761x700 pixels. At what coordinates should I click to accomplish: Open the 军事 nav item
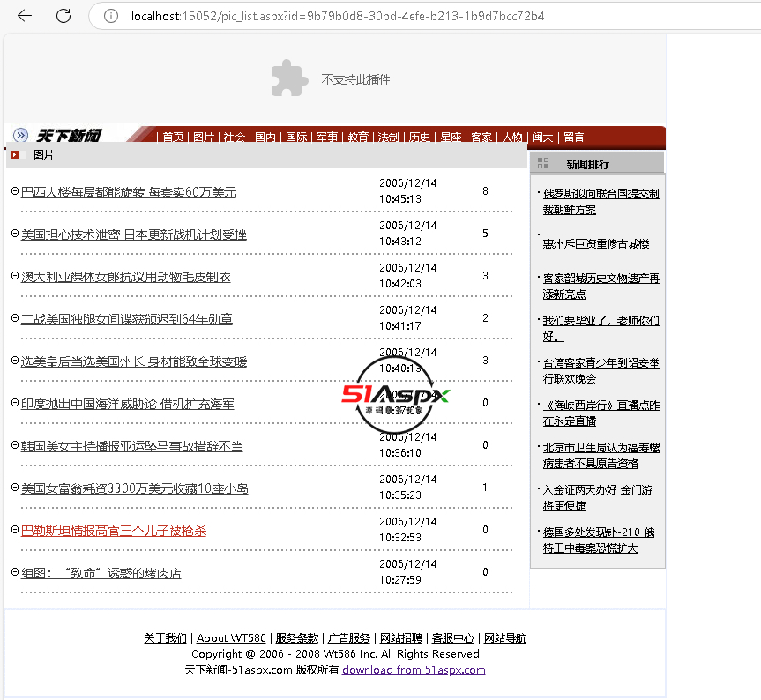coord(327,138)
